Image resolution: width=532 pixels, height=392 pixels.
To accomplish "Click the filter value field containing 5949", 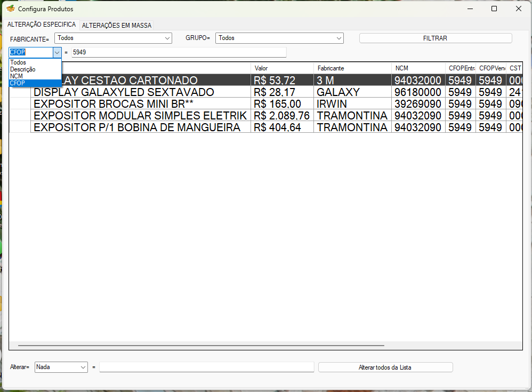I will coord(179,52).
